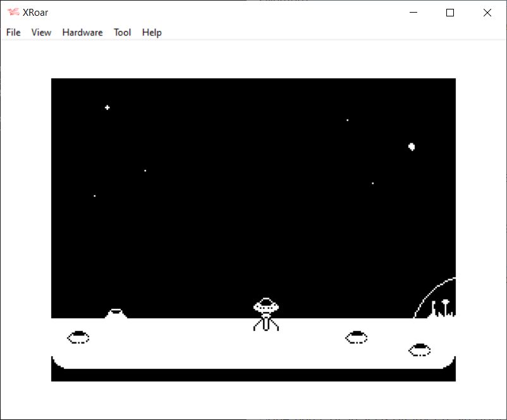Minimize the XRoar window
Viewport: 507px width, 420px height.
(x=413, y=13)
